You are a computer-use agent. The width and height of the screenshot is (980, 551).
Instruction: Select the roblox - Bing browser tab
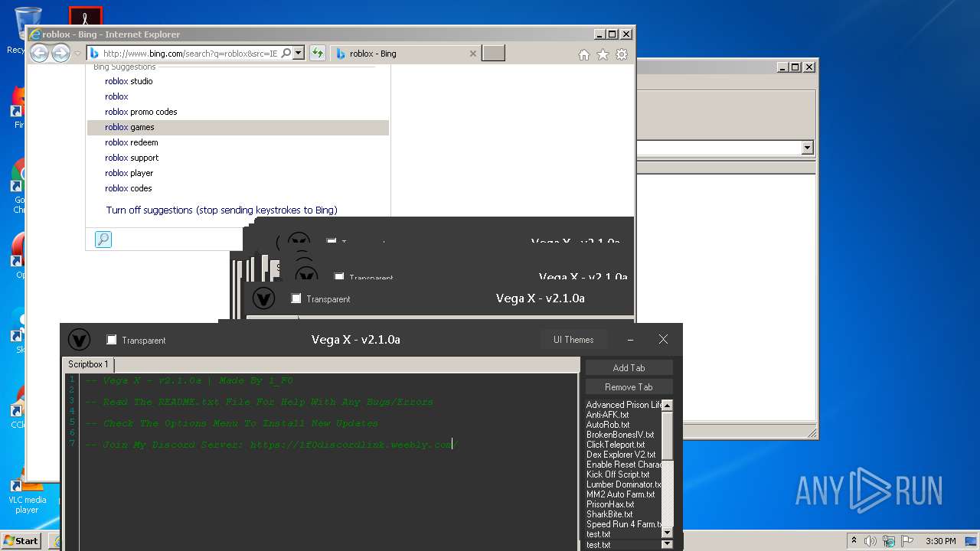point(406,54)
